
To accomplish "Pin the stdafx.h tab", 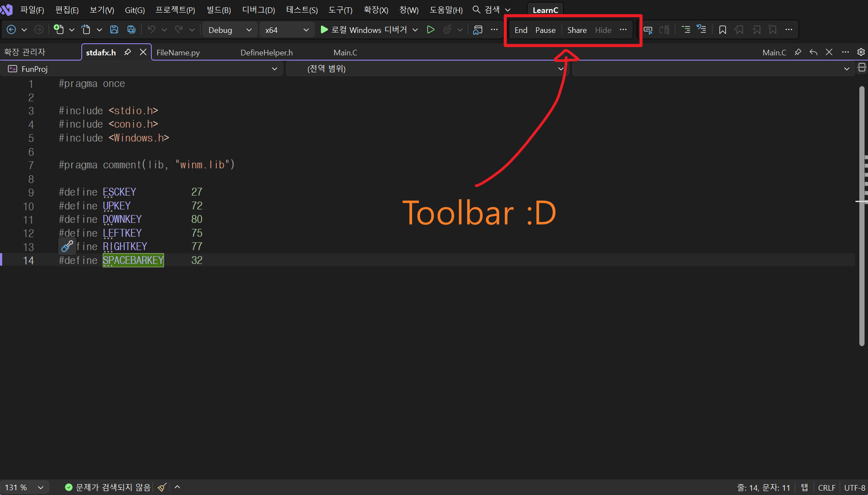I will tap(128, 52).
